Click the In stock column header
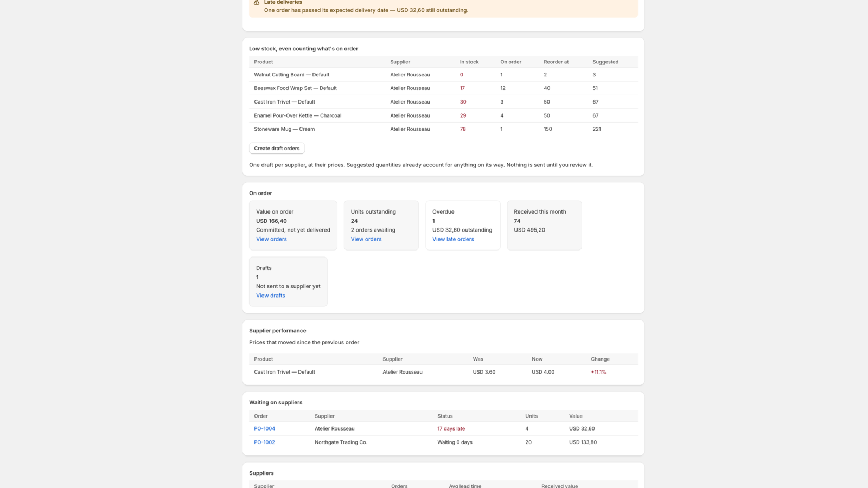868x488 pixels. pos(469,62)
